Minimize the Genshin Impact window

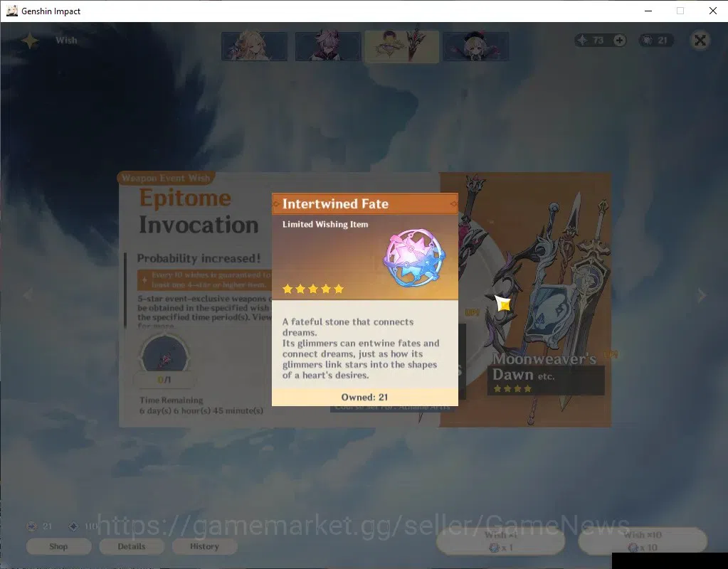point(648,11)
